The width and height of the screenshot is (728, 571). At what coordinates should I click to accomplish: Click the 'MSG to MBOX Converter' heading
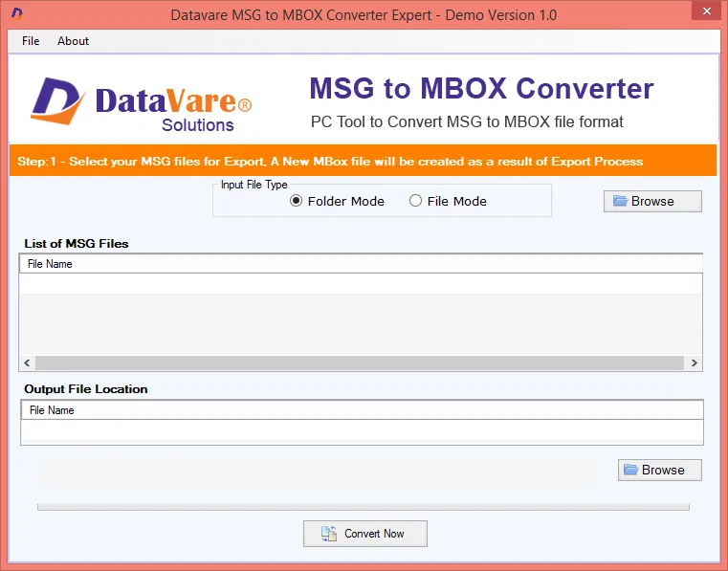pyautogui.click(x=481, y=88)
